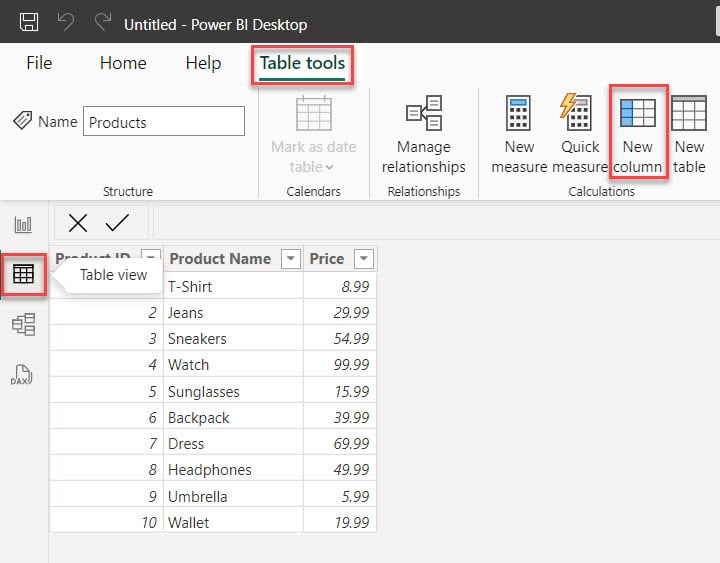
Task: Open the File menu
Action: pyautogui.click(x=39, y=63)
